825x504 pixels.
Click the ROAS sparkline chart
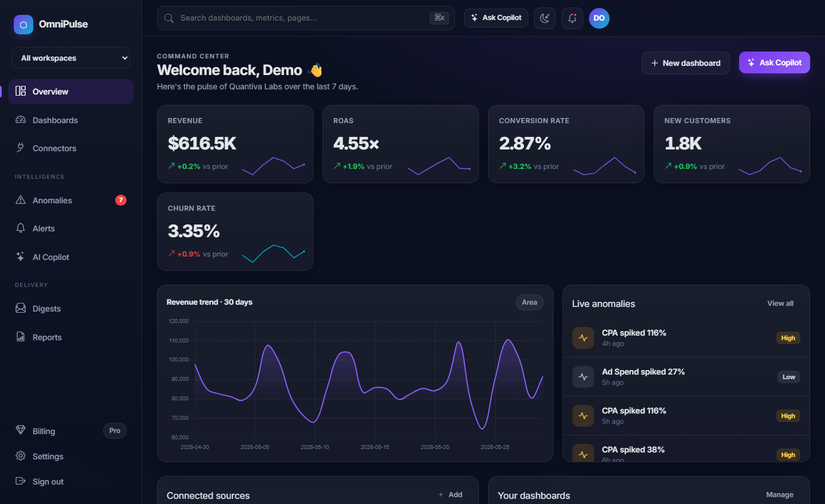439,166
